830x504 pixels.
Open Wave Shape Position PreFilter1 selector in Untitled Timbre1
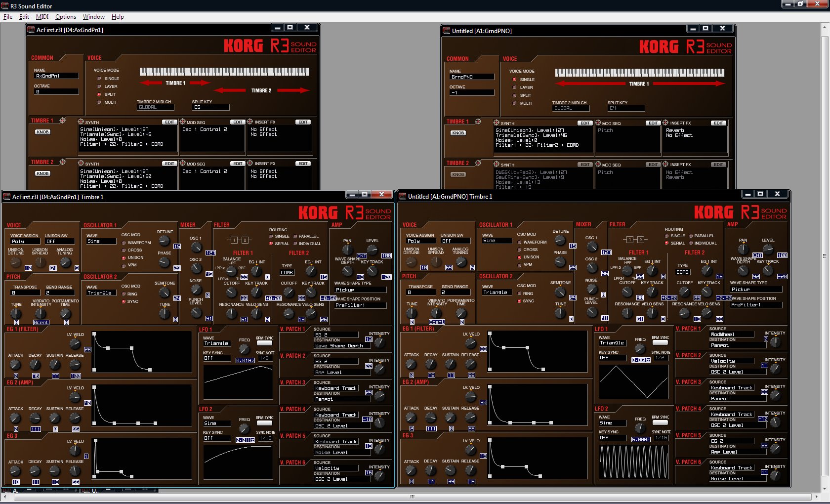756,305
